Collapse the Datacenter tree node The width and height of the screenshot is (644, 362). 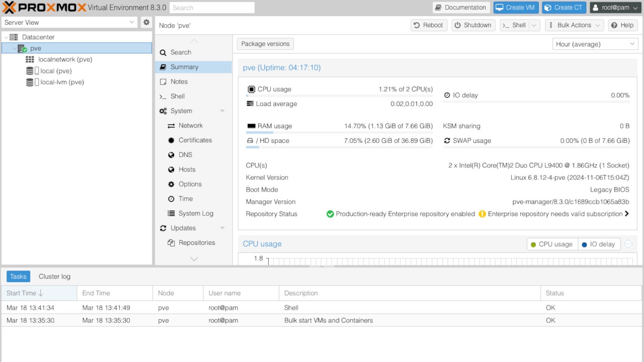tap(6, 37)
